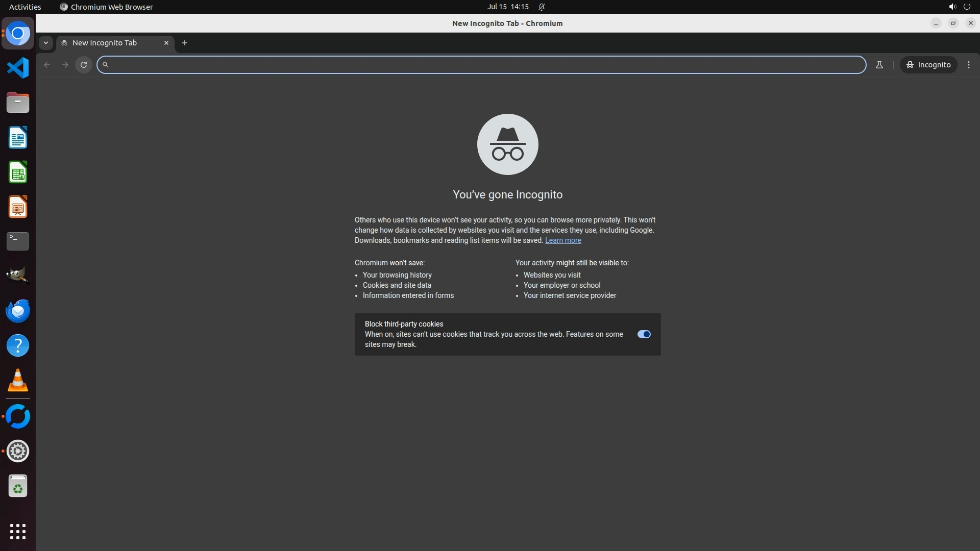Open the Activities overview
Screen dimensions: 980x551
[25, 7]
